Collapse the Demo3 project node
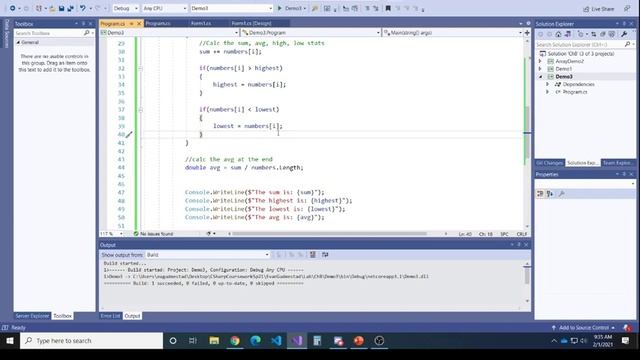This screenshot has width=640, height=360. (540, 77)
